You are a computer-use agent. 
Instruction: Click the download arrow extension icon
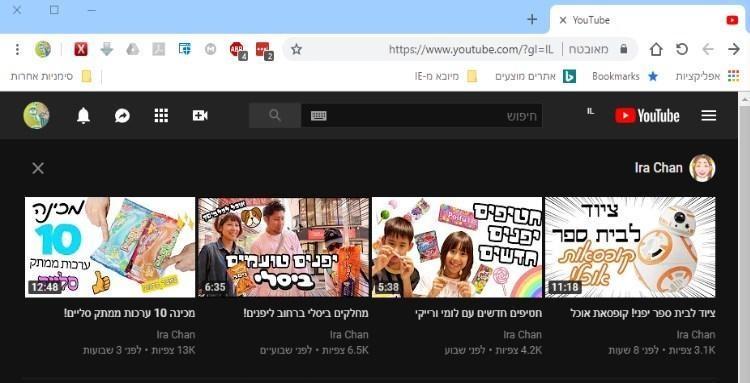[x=107, y=49]
